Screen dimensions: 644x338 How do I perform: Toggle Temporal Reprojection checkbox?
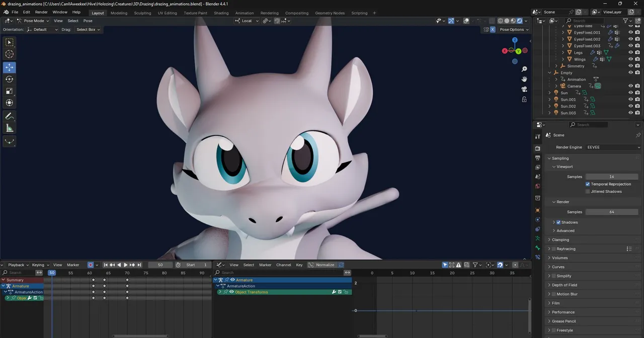[588, 184]
